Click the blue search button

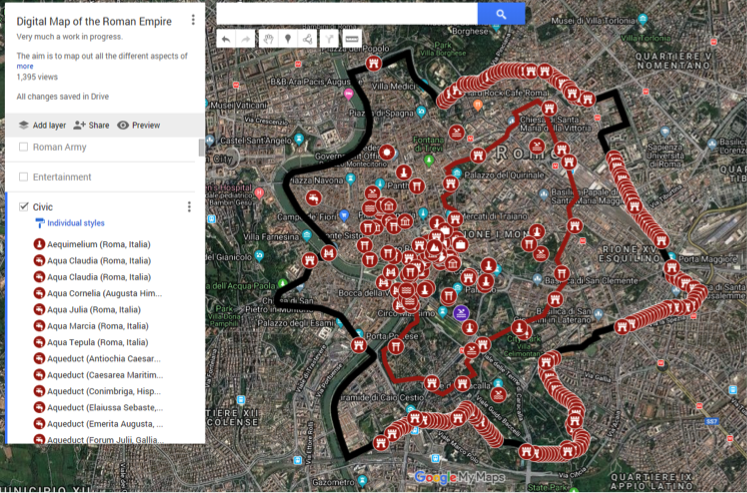[501, 14]
